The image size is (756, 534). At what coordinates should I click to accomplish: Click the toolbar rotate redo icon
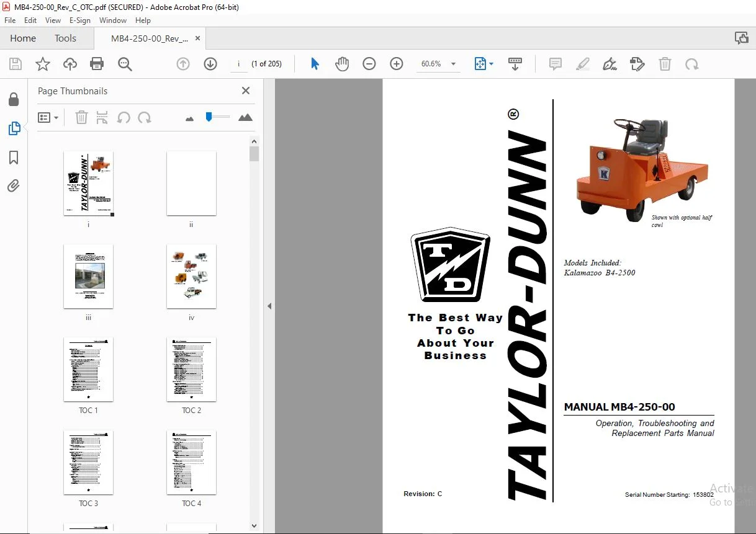click(691, 64)
